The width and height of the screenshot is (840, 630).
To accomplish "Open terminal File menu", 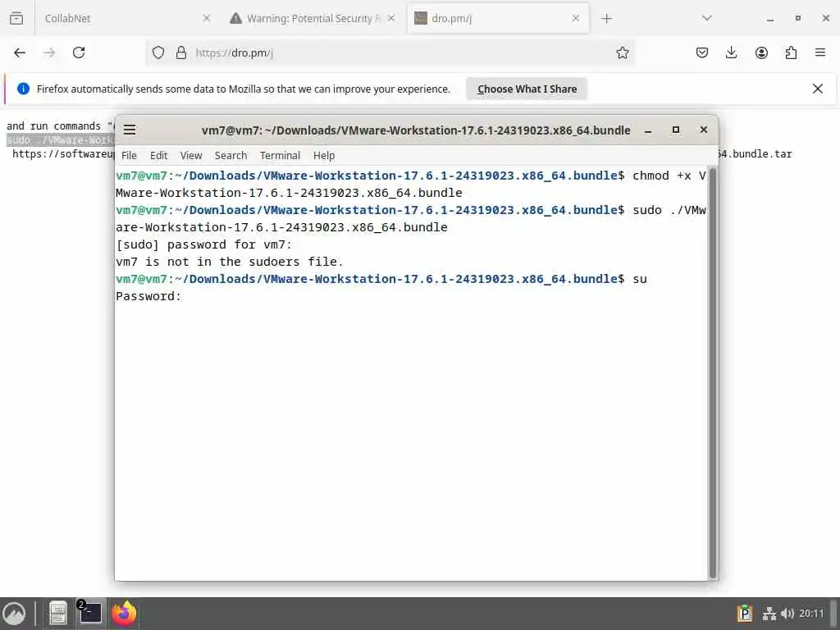I will coord(129,155).
